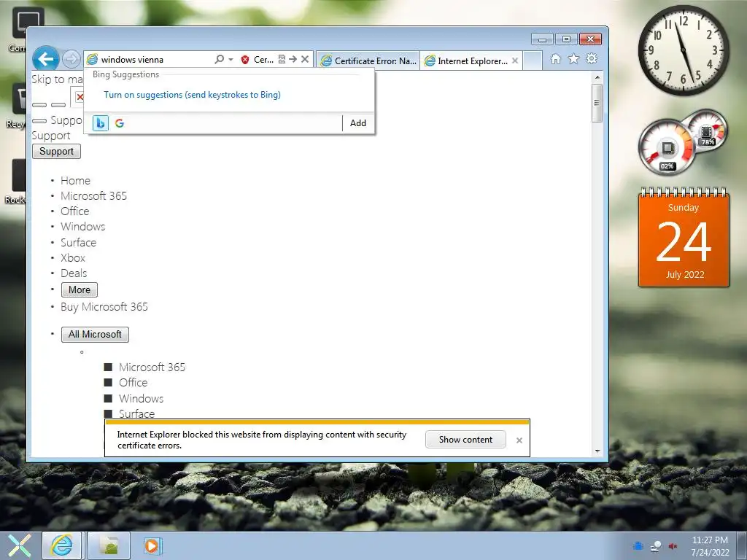Open the address bar autocomplete dropdown arrow
This screenshot has height=560, width=747.
[x=231, y=60]
